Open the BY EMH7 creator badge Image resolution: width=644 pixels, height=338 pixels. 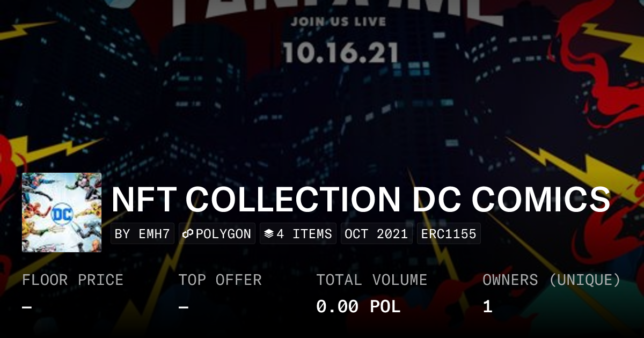[143, 234]
